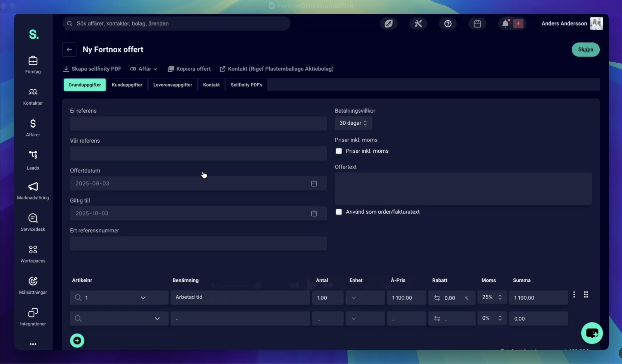Open the calendar from the top bar
Image resolution: width=622 pixels, height=364 pixels.
coord(477,24)
